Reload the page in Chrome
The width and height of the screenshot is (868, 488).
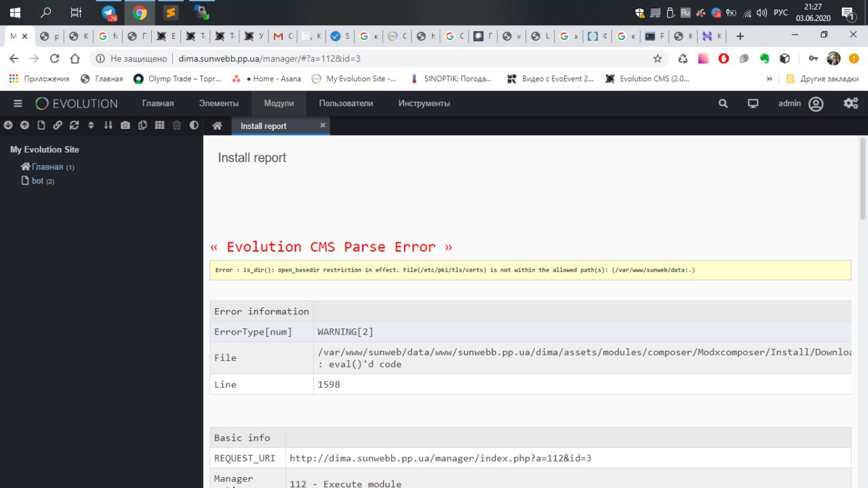(55, 58)
